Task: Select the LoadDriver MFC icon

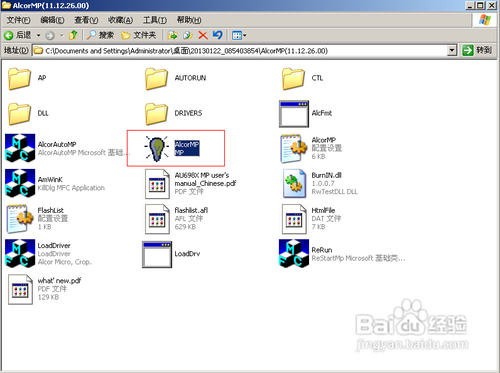Action: tap(20, 253)
